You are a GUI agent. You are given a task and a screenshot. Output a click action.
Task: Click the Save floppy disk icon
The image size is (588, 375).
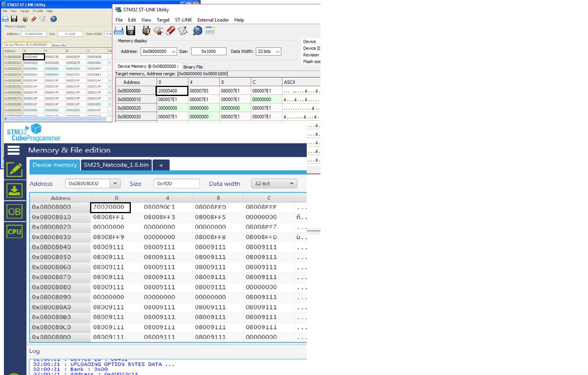131,31
